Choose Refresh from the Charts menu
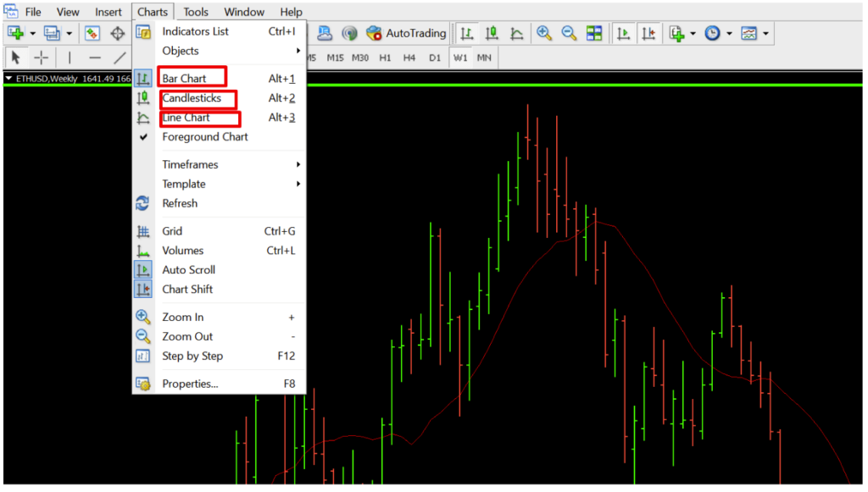The height and width of the screenshot is (492, 868). (x=220, y=203)
